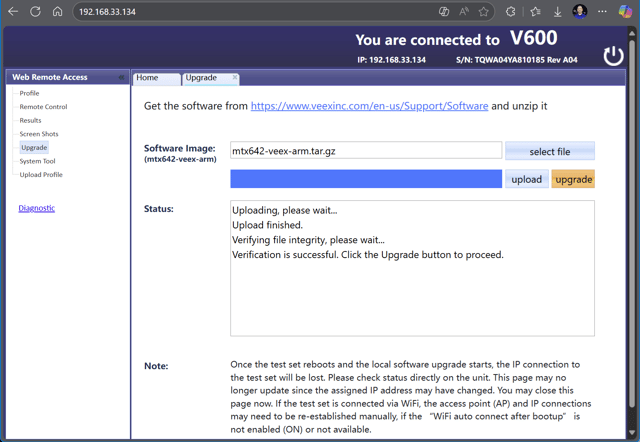Image resolution: width=640 pixels, height=442 pixels.
Task: Close the Upgrade tab with its x
Action: 235,77
